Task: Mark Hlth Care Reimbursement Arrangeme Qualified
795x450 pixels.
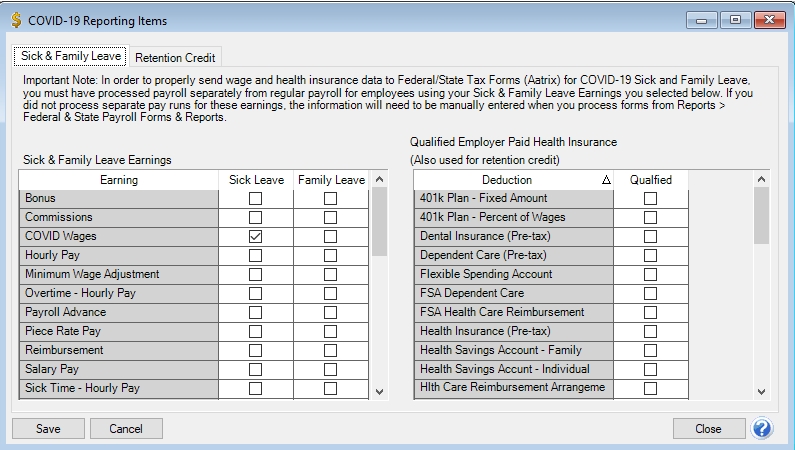Action: (x=651, y=389)
